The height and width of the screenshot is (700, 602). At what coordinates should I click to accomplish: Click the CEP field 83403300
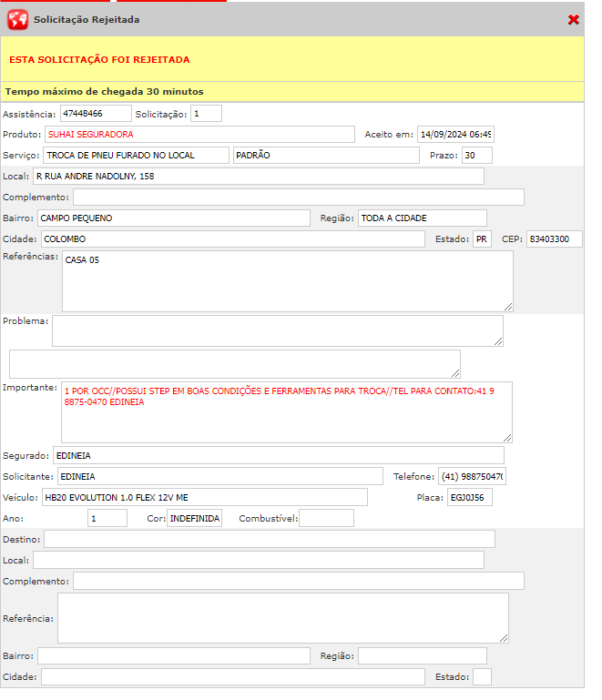(x=555, y=239)
